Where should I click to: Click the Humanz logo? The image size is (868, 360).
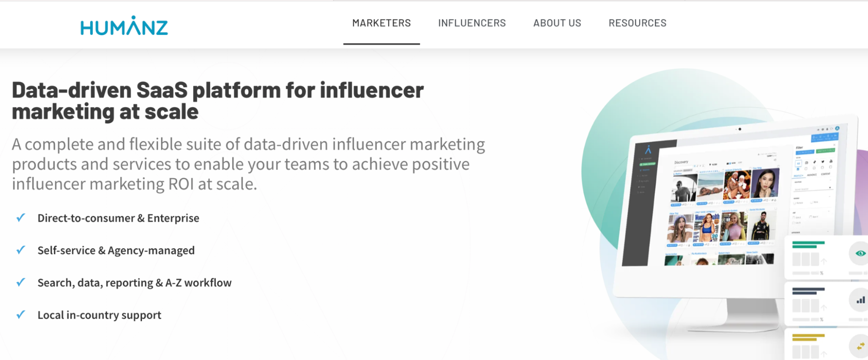coord(124,26)
